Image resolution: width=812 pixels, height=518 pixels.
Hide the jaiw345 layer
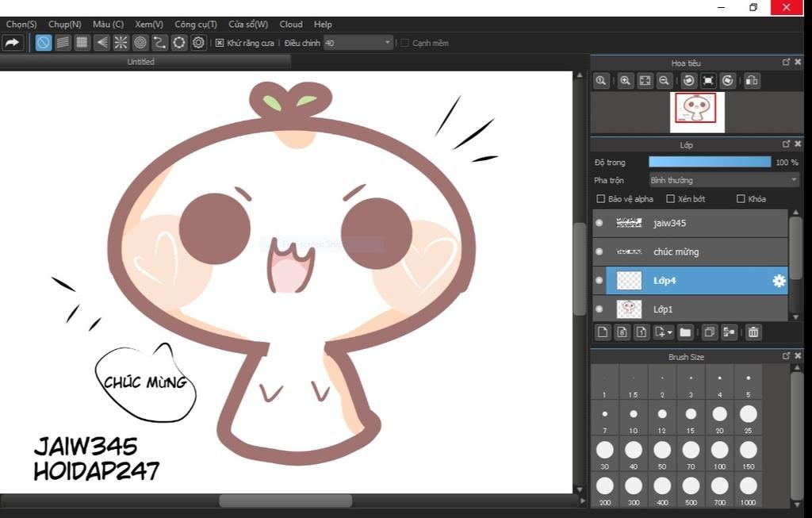point(599,223)
